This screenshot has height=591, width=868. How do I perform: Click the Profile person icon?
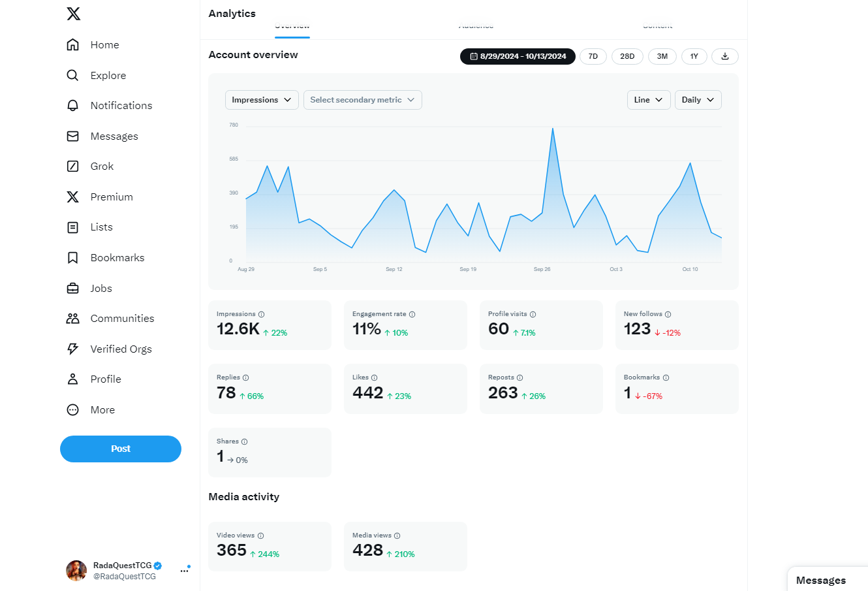tap(73, 379)
